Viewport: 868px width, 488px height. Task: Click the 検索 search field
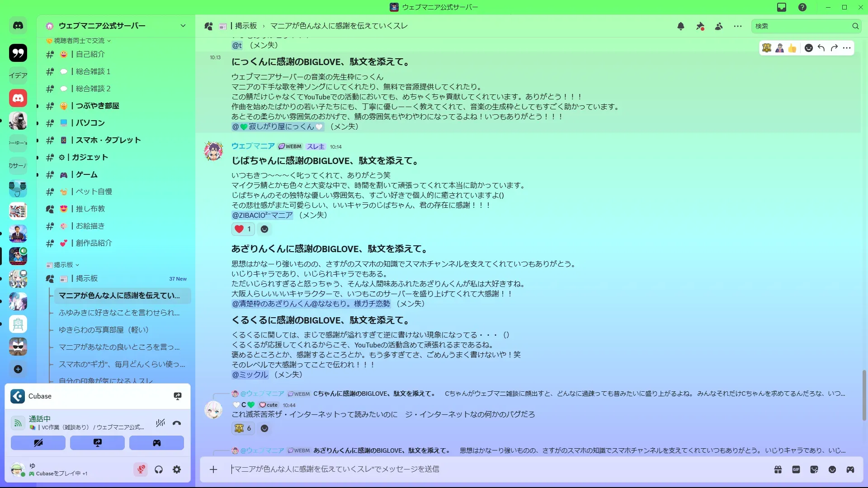point(801,26)
